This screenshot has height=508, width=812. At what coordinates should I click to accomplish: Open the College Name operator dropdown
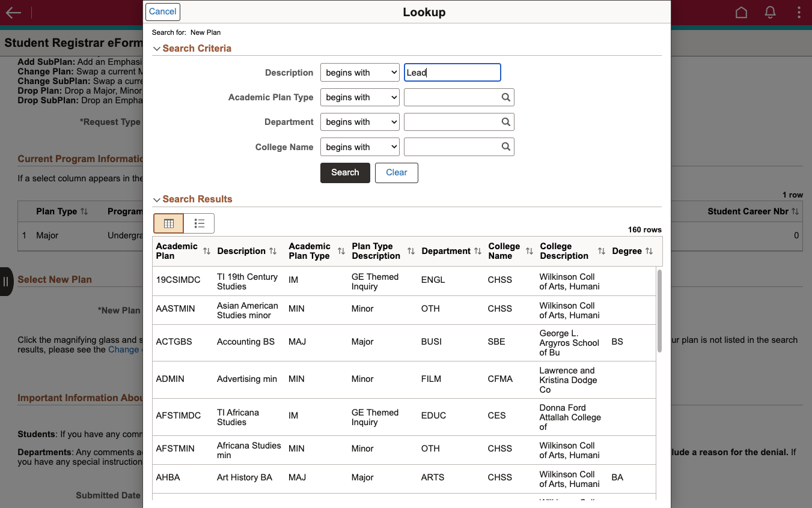pyautogui.click(x=360, y=147)
